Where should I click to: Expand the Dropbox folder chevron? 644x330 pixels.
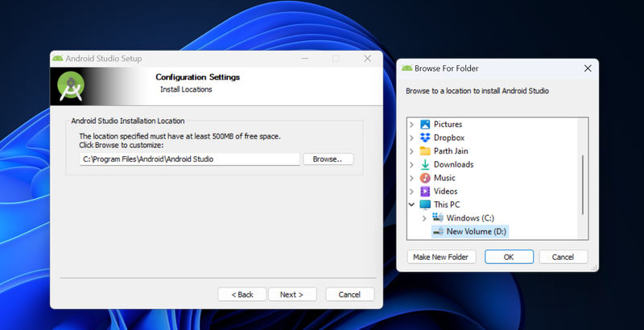[x=412, y=138]
